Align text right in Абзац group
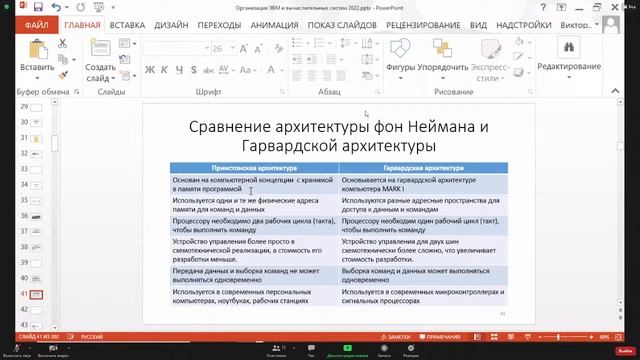The image size is (640, 360). tap(327, 76)
